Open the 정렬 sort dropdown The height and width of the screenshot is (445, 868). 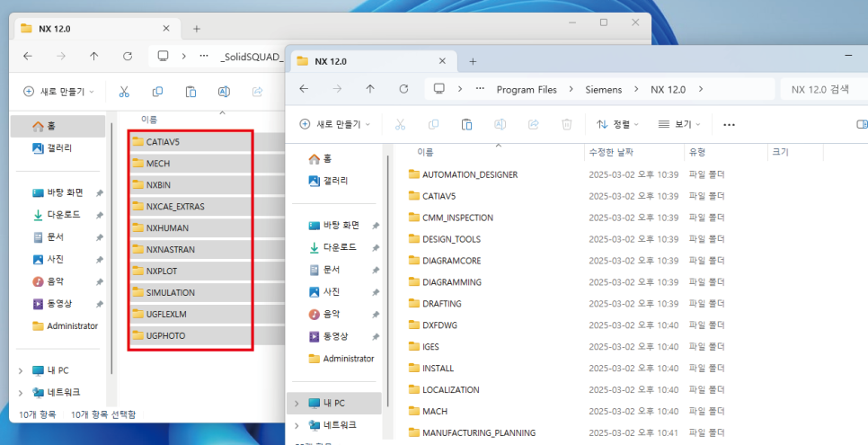point(617,124)
